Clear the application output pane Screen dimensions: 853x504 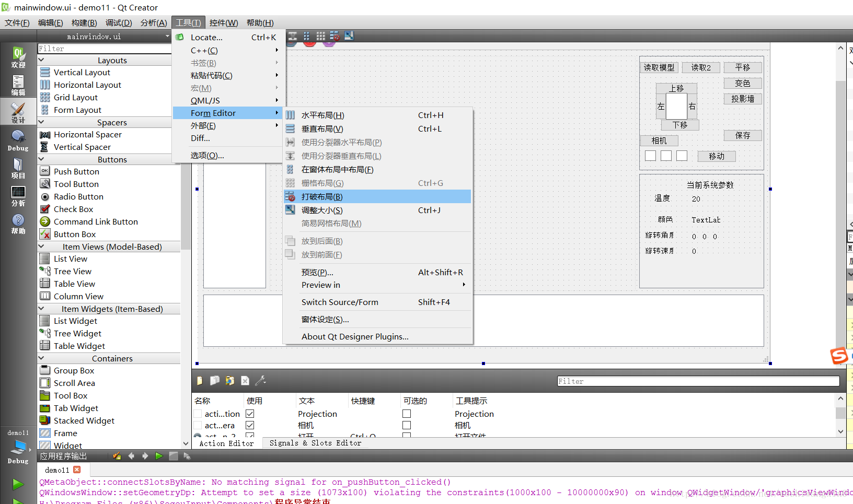(117, 456)
